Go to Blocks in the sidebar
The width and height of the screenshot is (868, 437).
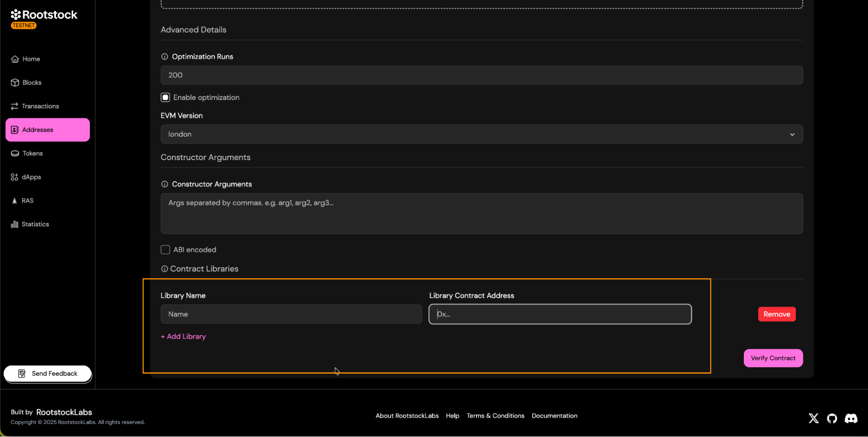click(x=32, y=82)
